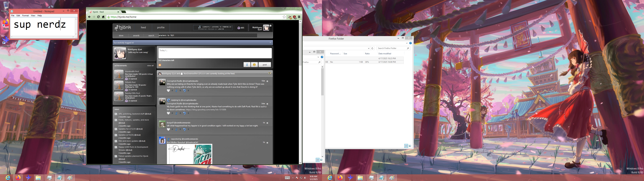Click the Chrome back arrow

[x=89, y=17]
